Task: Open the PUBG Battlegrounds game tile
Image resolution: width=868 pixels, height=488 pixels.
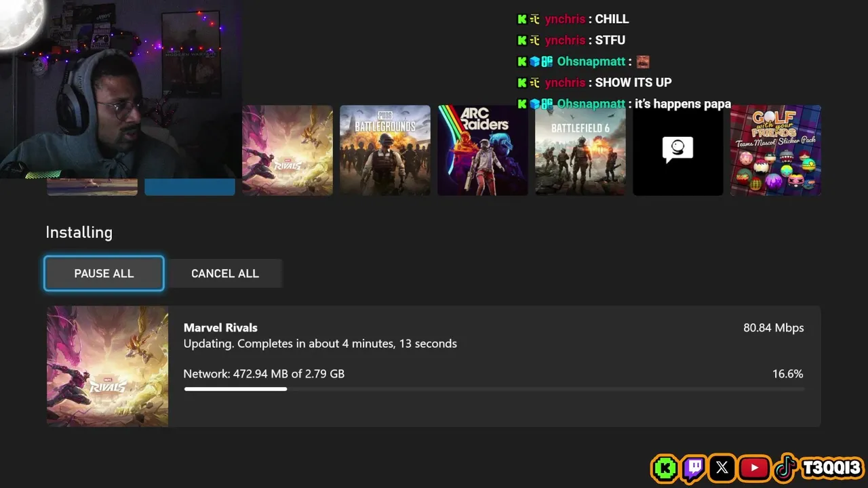Action: point(385,150)
